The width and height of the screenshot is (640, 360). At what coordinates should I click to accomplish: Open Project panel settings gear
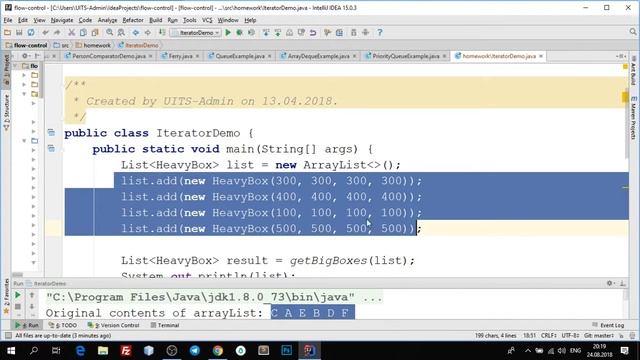pos(25,56)
